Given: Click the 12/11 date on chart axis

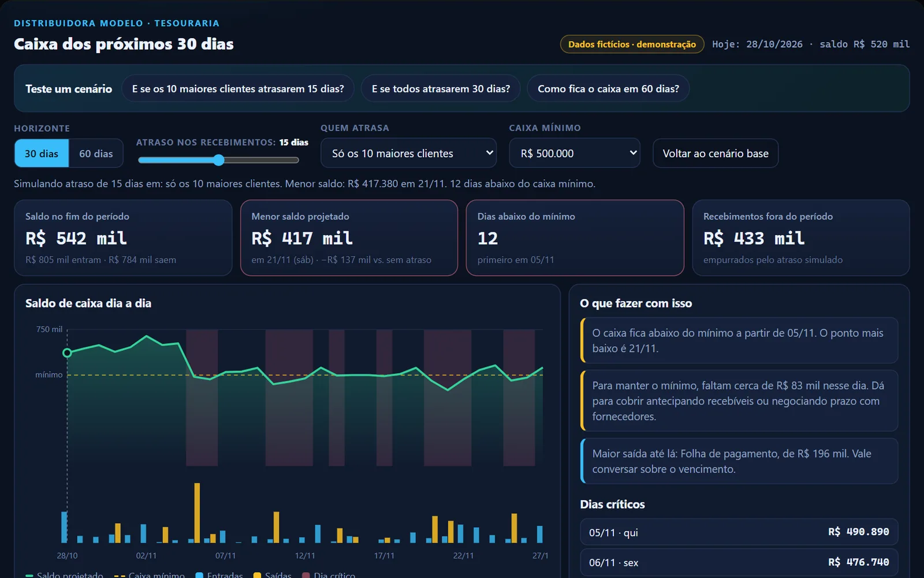Looking at the screenshot, I should 305,555.
